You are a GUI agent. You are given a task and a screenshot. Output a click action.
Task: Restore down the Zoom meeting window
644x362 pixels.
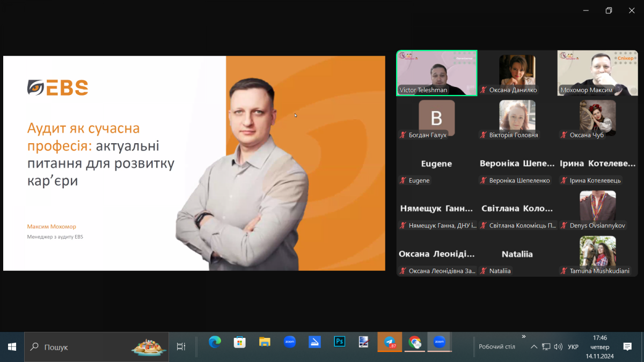[x=609, y=11]
